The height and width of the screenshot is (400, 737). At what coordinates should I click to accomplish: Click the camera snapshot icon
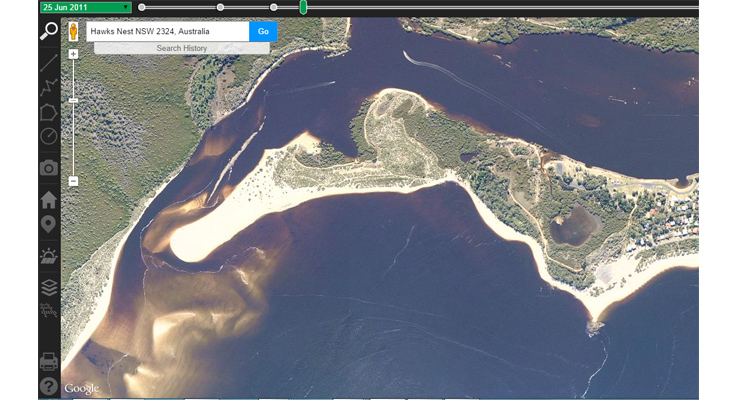49,168
